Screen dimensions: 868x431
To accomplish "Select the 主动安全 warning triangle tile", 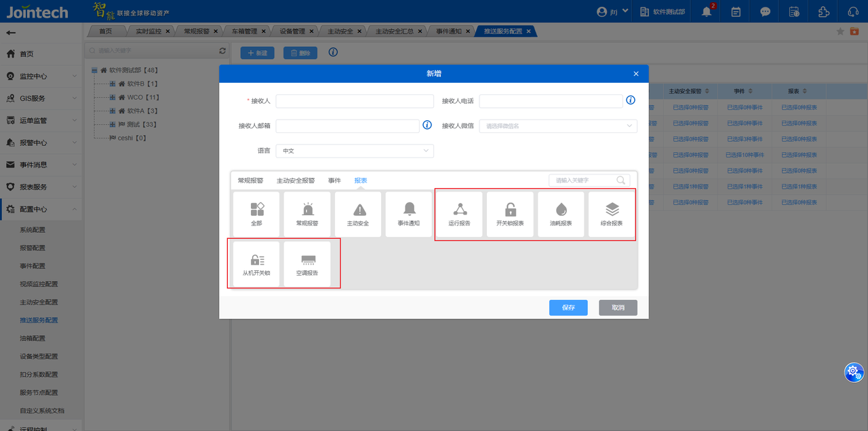I will coord(358,214).
